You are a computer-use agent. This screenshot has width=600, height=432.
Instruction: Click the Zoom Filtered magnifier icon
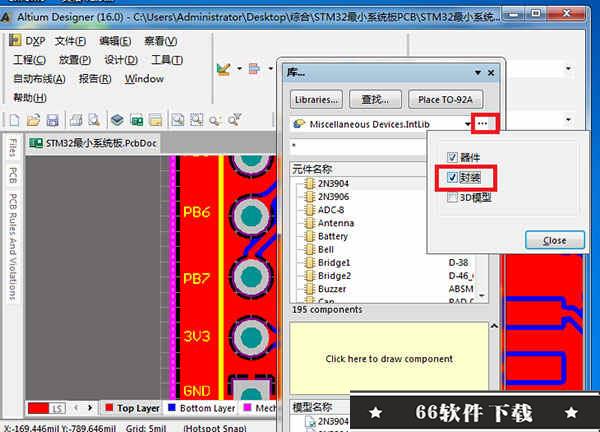234,120
